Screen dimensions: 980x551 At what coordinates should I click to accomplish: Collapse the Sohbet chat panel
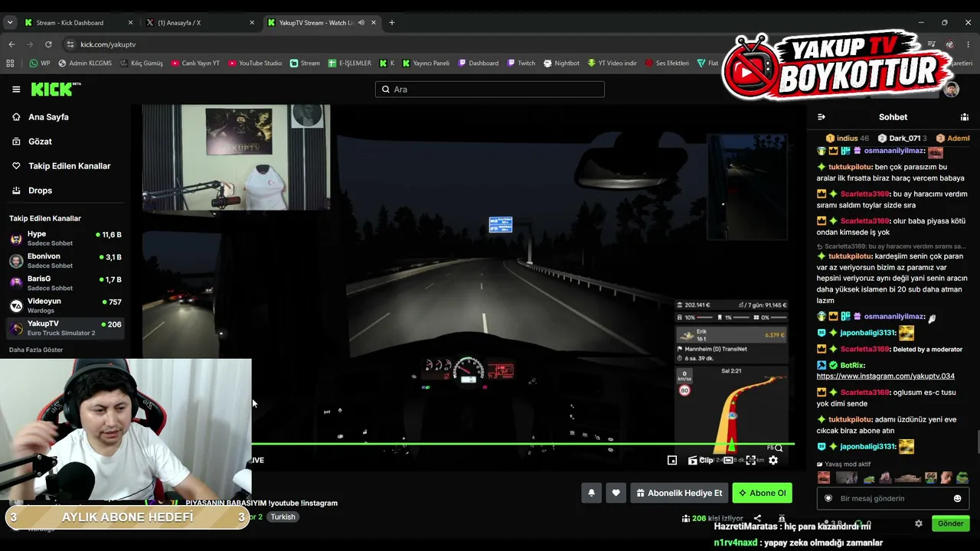(822, 117)
